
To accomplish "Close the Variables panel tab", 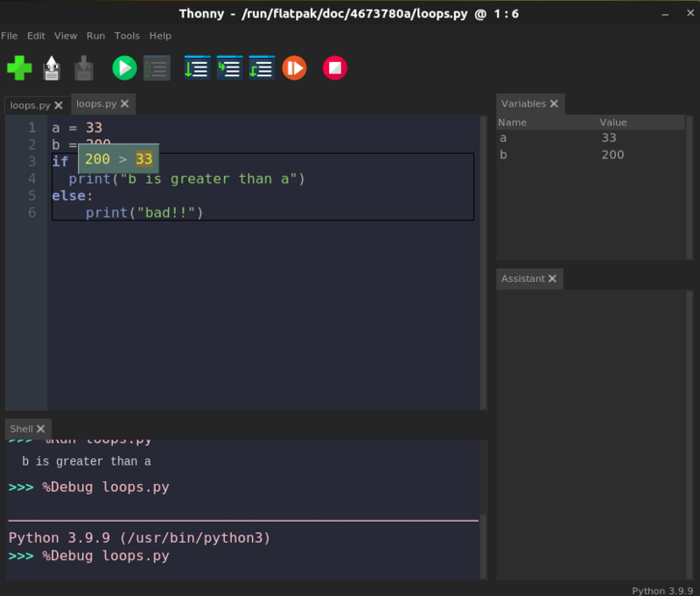I will point(555,104).
